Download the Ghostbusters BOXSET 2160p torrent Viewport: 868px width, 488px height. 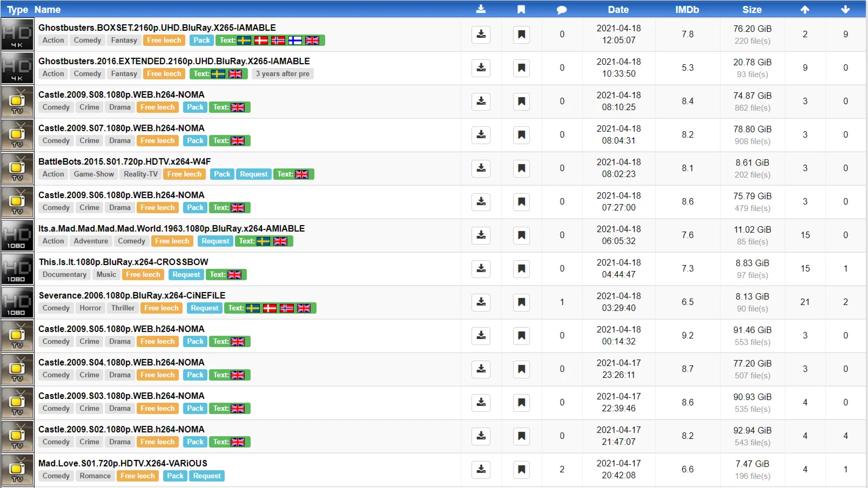click(x=481, y=35)
